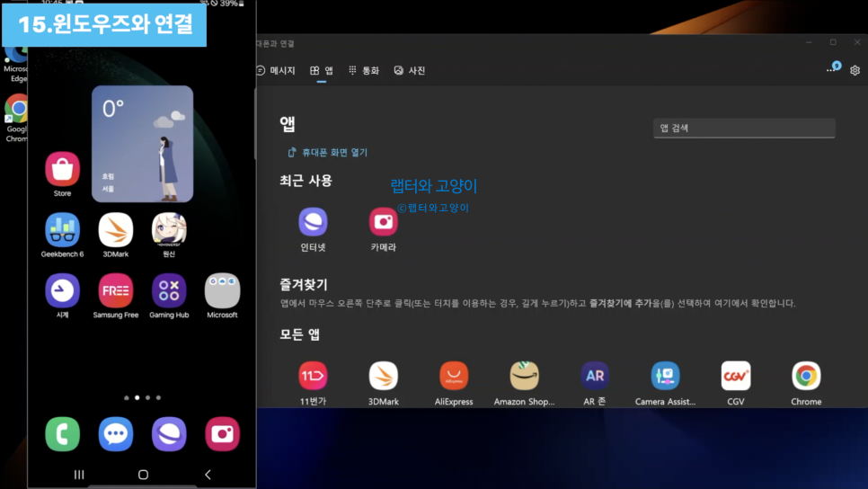This screenshot has height=489, width=868.
Task: Tap the back navigation button on phone
Action: 208,475
